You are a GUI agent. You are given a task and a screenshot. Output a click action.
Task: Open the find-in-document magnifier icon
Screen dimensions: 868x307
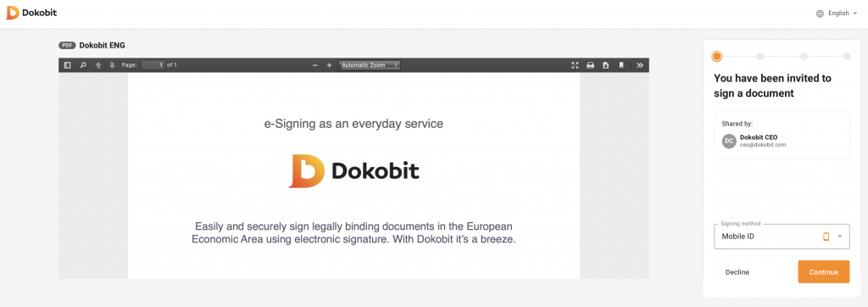tap(83, 65)
